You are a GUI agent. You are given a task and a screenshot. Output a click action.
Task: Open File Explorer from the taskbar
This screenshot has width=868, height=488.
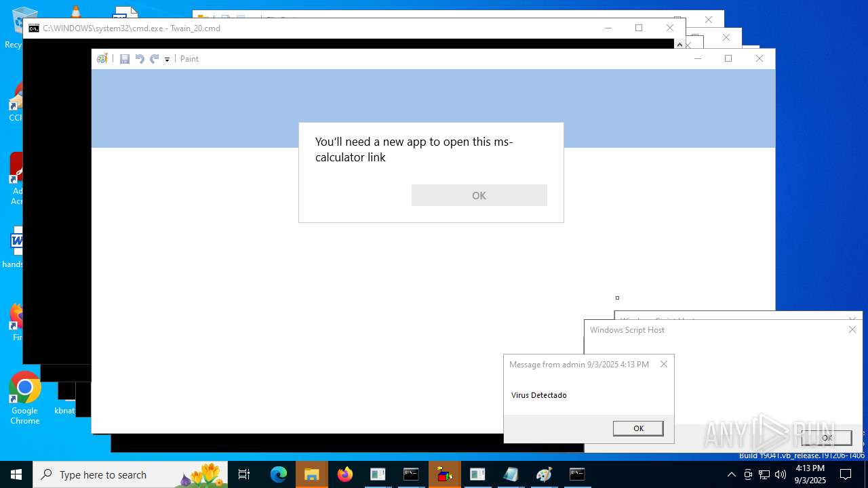[x=311, y=474]
